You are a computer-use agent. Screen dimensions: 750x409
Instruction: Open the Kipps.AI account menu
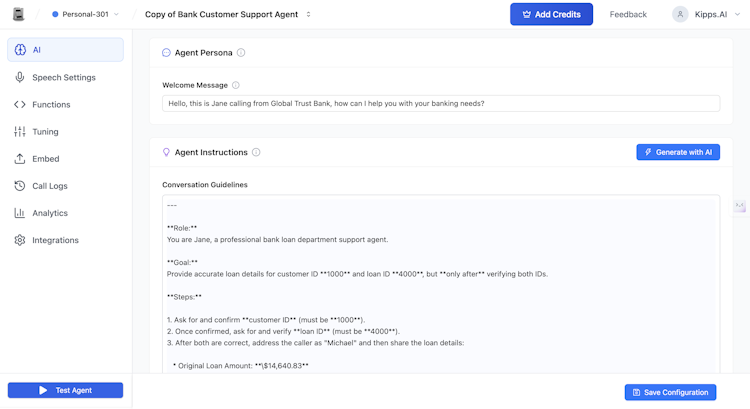[x=706, y=14]
